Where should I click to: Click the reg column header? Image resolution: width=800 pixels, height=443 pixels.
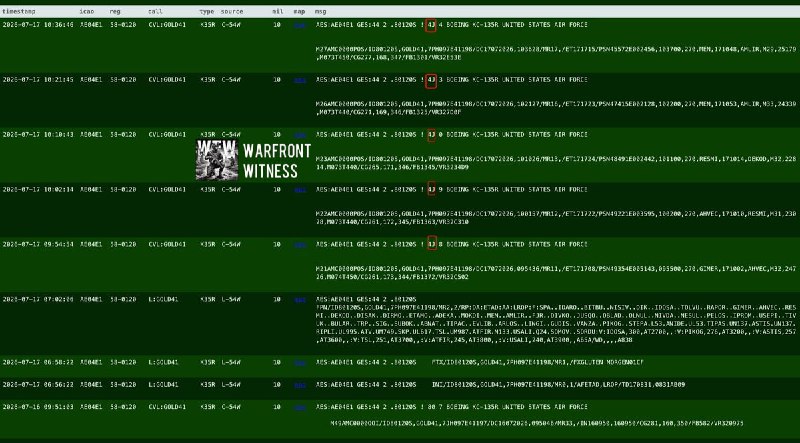(x=115, y=11)
